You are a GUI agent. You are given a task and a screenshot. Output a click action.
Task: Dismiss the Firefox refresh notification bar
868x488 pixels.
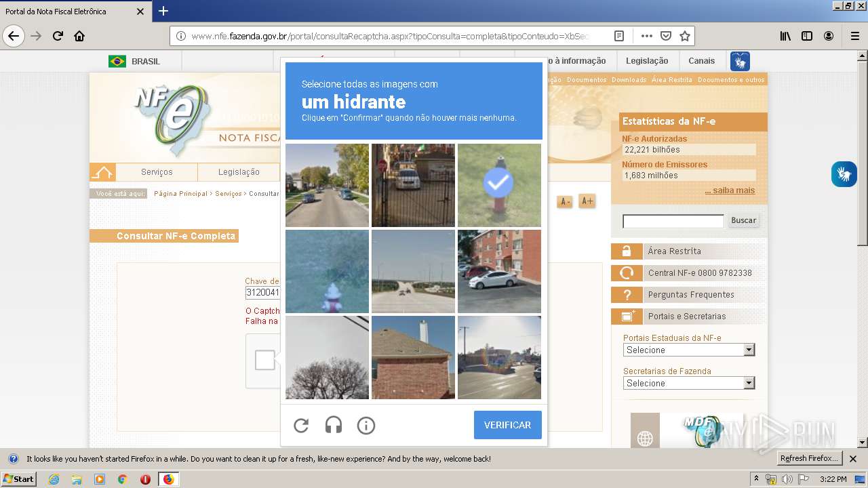pos(853,459)
